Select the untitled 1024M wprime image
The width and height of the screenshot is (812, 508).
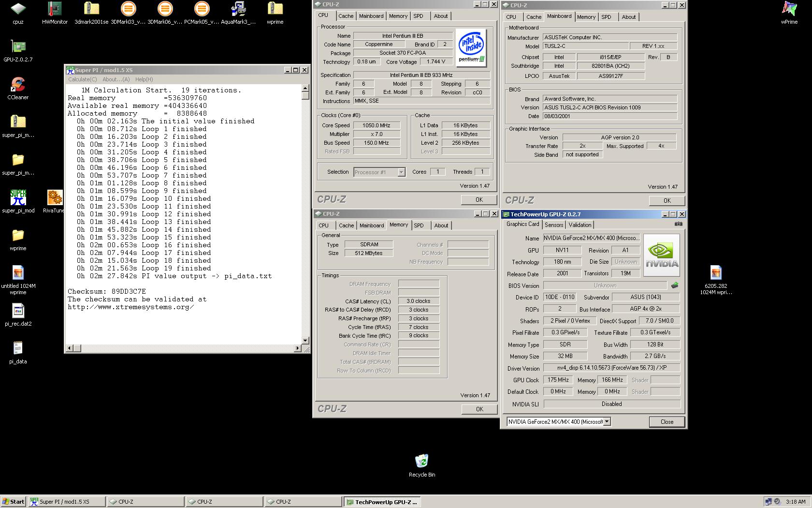click(18, 280)
